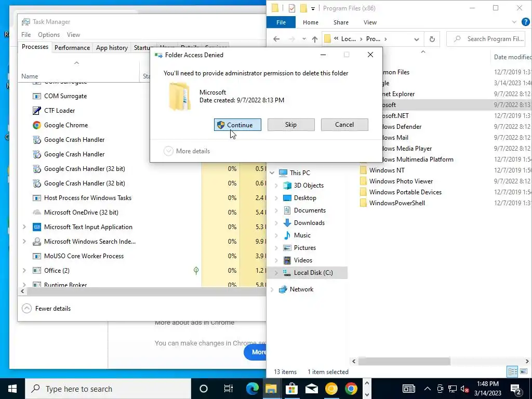The image size is (532, 399).
Task: Expand Microsoft Text Input Application process
Action: 24,227
